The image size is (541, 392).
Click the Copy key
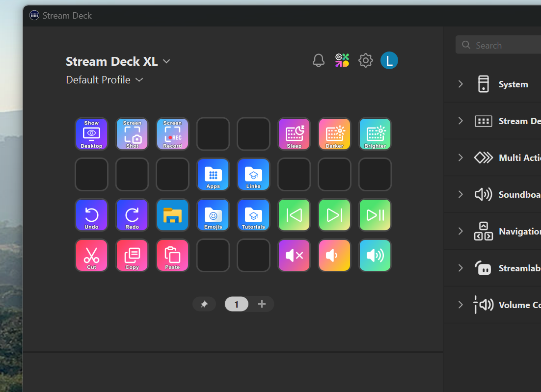pyautogui.click(x=132, y=256)
